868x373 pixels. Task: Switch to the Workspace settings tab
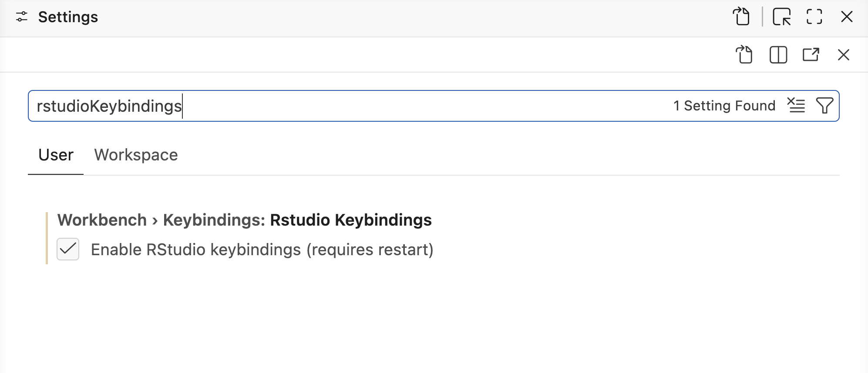click(136, 155)
